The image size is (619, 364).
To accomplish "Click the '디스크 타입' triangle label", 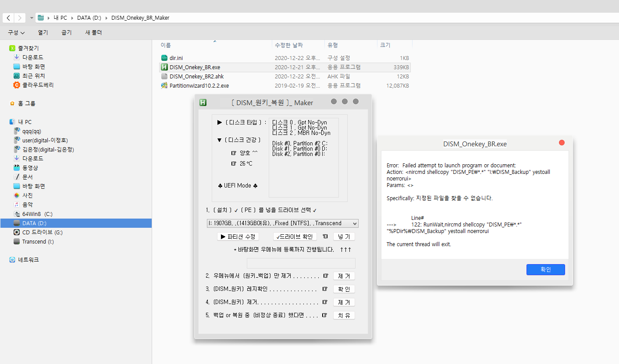I will pos(242,123).
